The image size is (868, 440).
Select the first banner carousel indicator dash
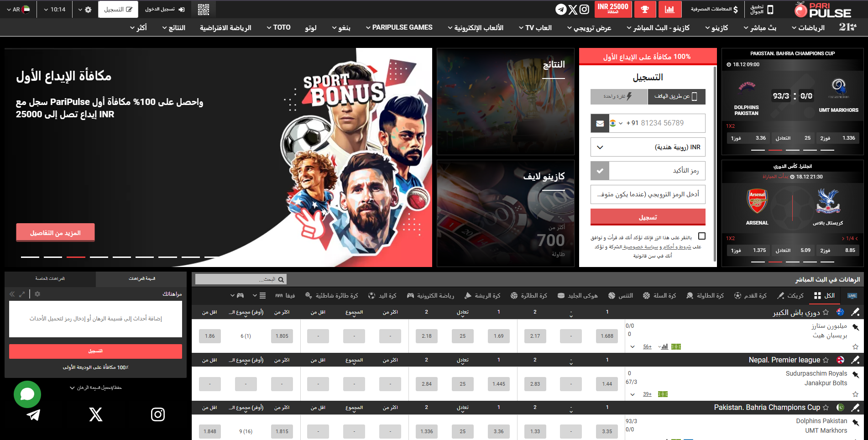(x=30, y=257)
